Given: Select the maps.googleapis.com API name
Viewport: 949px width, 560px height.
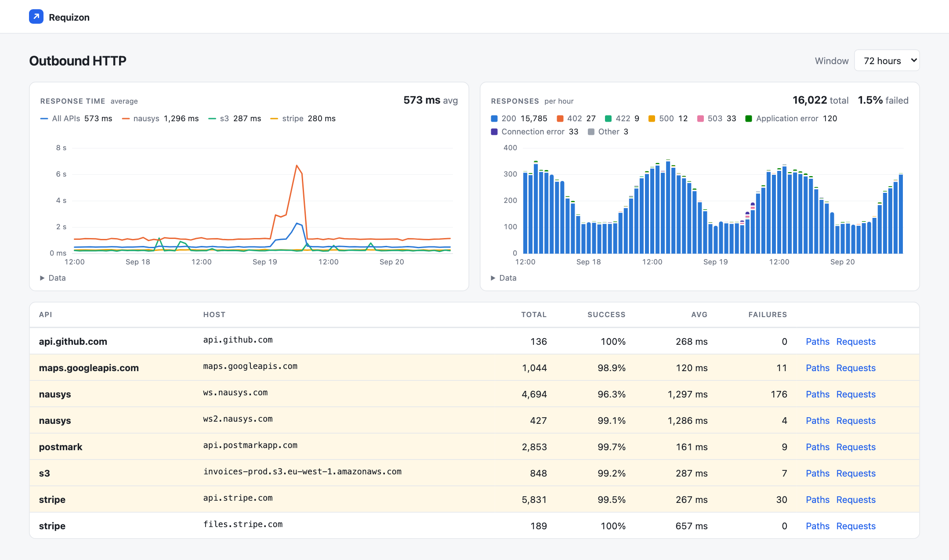Looking at the screenshot, I should pos(89,368).
